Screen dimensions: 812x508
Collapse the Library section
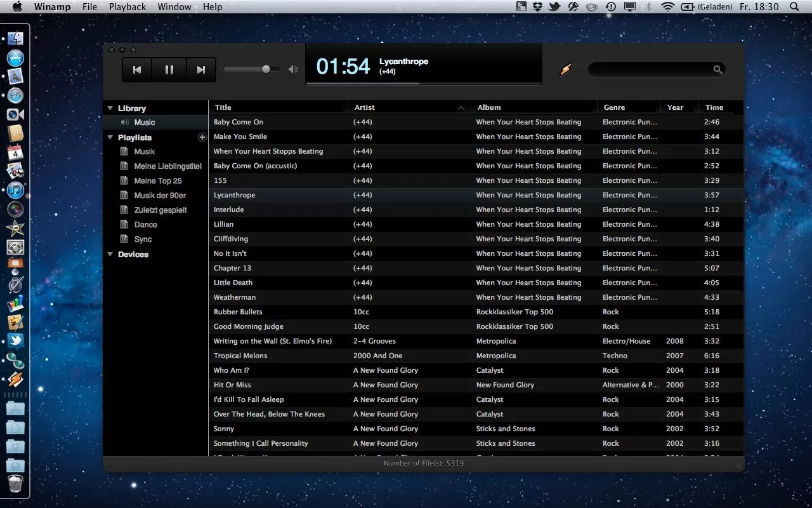110,108
